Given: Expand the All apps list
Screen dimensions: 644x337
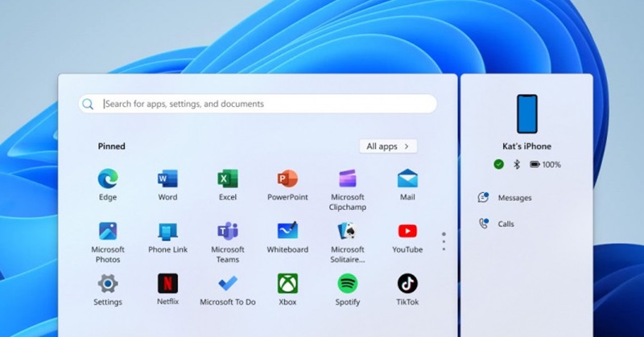Looking at the screenshot, I should coord(388,146).
